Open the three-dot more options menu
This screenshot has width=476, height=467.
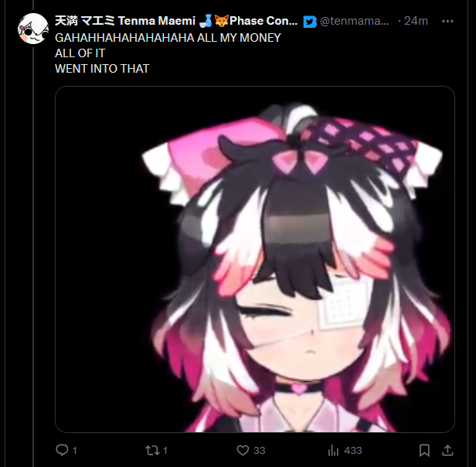coord(447,22)
